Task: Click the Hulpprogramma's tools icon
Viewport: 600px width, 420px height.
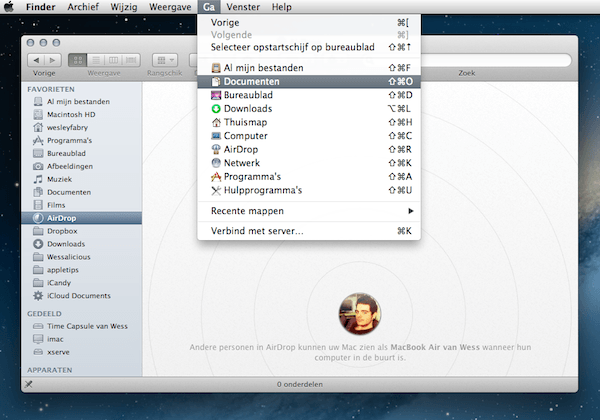Action: [x=216, y=190]
